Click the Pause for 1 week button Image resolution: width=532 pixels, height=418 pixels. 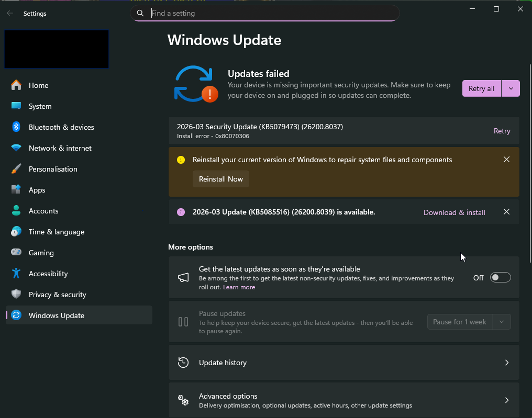click(460, 322)
